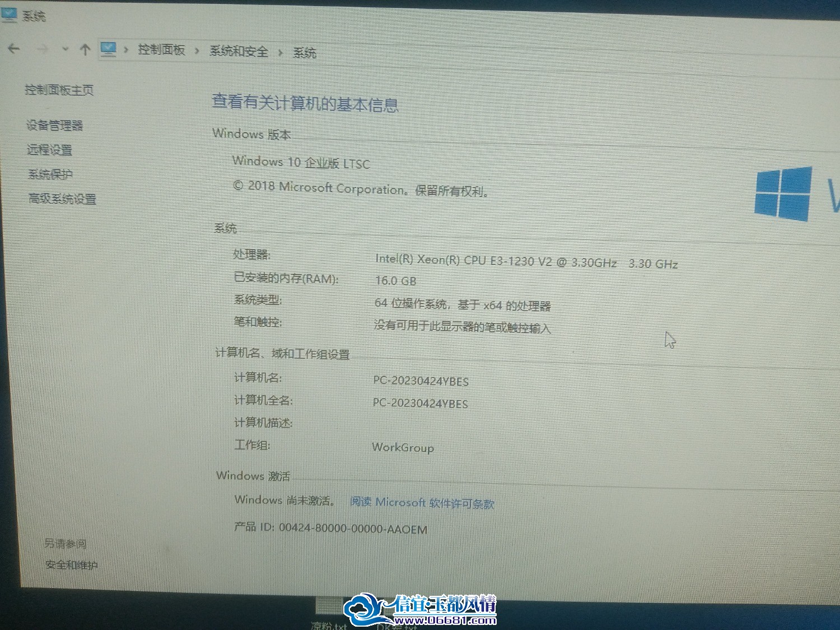This screenshot has width=840, height=630.
Task: Expand the chevron after 系统和安全 breadcrumb
Action: (x=281, y=53)
